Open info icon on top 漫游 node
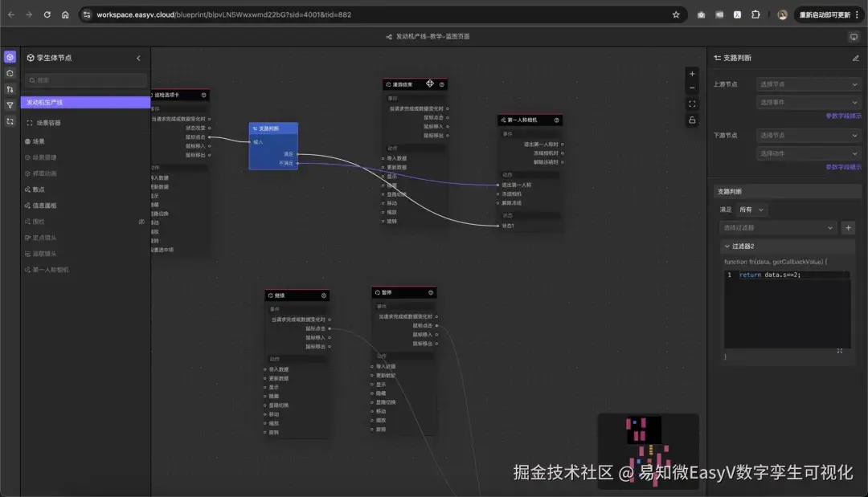Screen dimensions: 868x497 (442, 84)
